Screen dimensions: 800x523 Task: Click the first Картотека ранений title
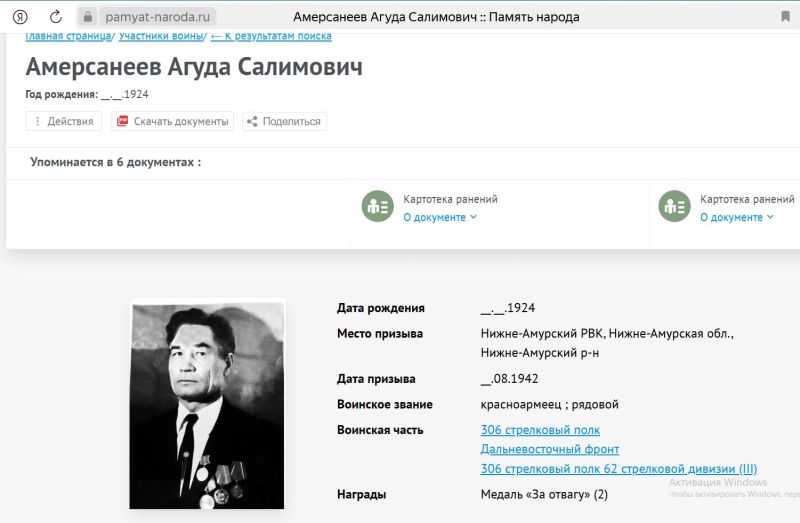[x=450, y=199]
